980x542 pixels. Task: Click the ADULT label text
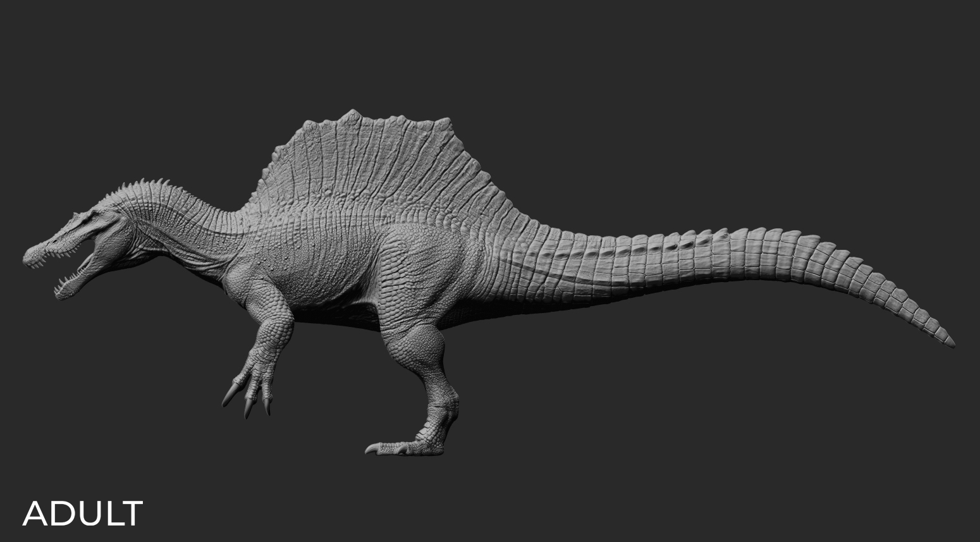[x=83, y=514]
